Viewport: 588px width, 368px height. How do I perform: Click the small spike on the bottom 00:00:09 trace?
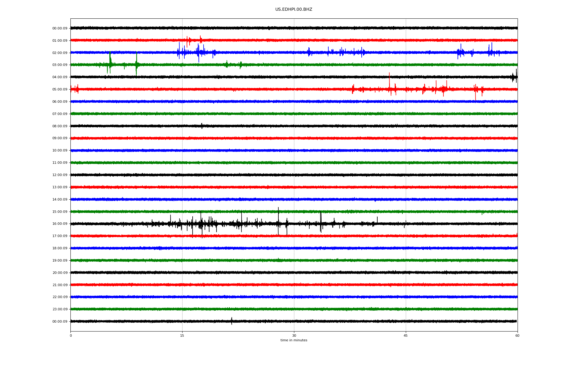coord(232,321)
